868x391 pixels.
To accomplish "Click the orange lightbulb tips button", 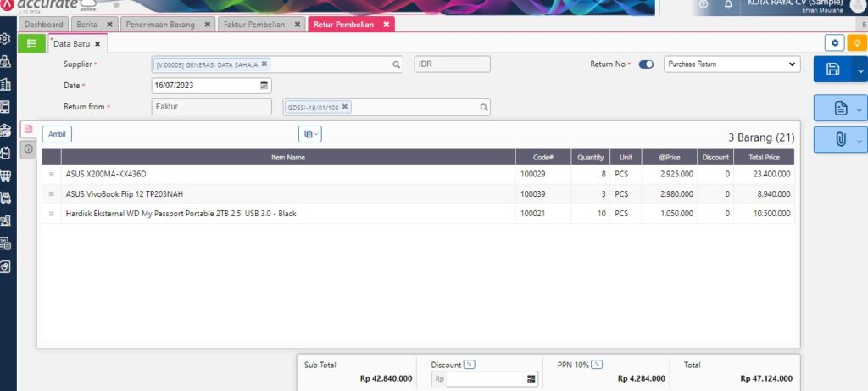I will tap(857, 42).
